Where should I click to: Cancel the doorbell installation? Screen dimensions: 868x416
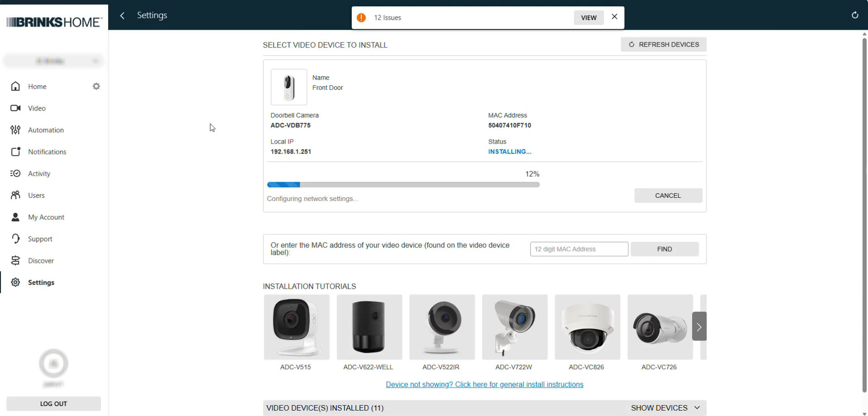tap(668, 196)
